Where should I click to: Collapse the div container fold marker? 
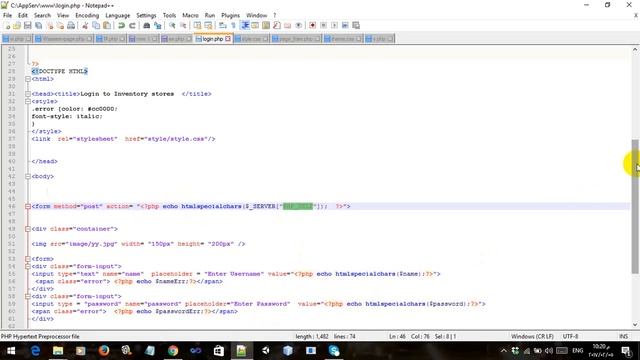(x=28, y=229)
